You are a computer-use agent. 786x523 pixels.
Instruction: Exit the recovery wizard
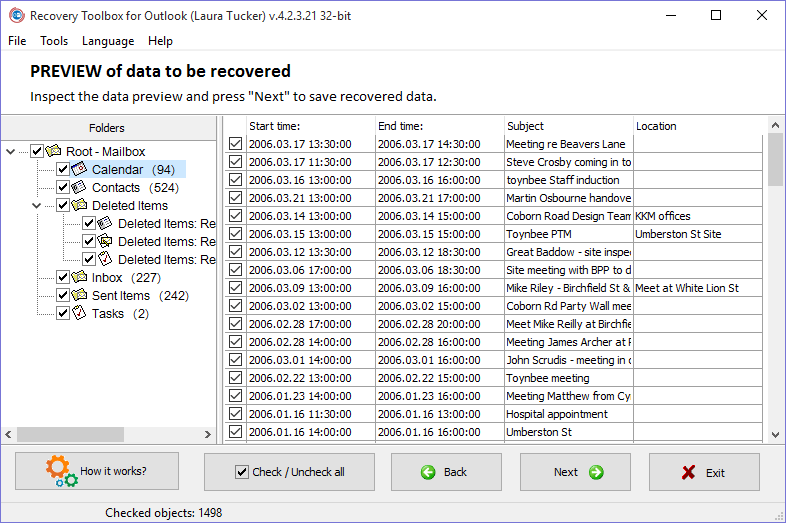(x=704, y=472)
